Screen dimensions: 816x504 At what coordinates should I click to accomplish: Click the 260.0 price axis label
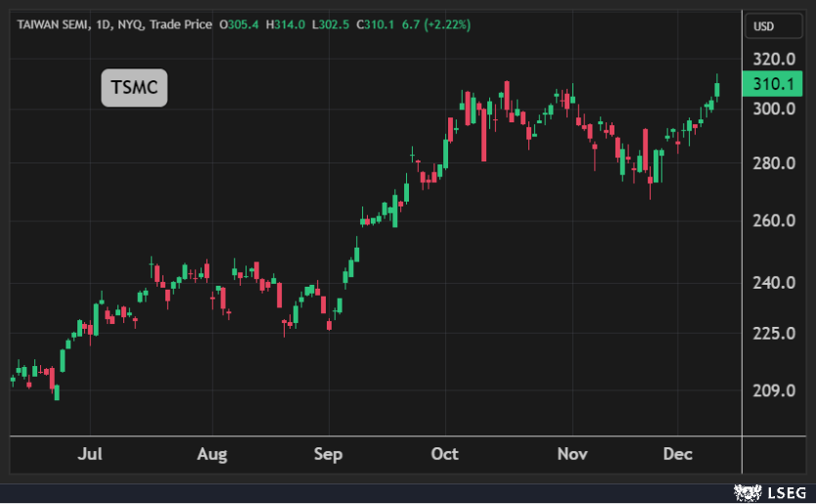pyautogui.click(x=773, y=221)
